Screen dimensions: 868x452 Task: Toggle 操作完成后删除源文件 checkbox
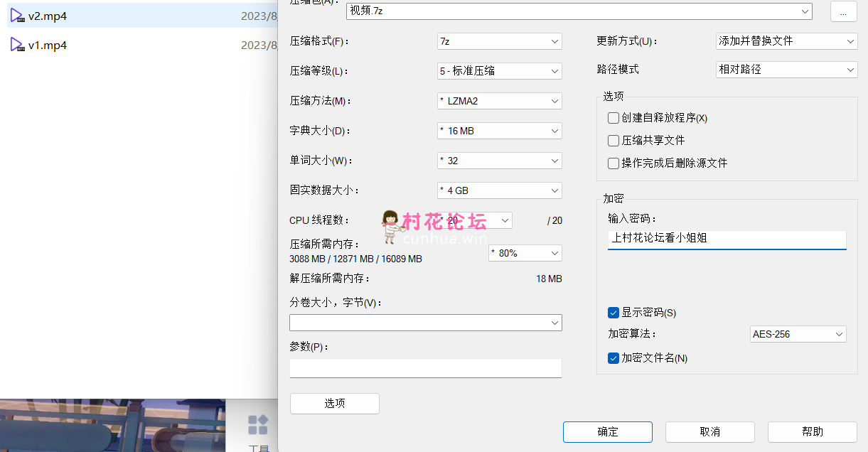614,163
